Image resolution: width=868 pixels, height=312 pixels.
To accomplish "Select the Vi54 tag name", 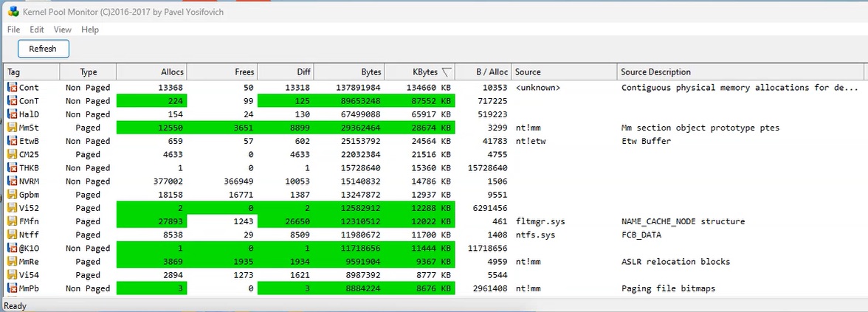I will [29, 275].
